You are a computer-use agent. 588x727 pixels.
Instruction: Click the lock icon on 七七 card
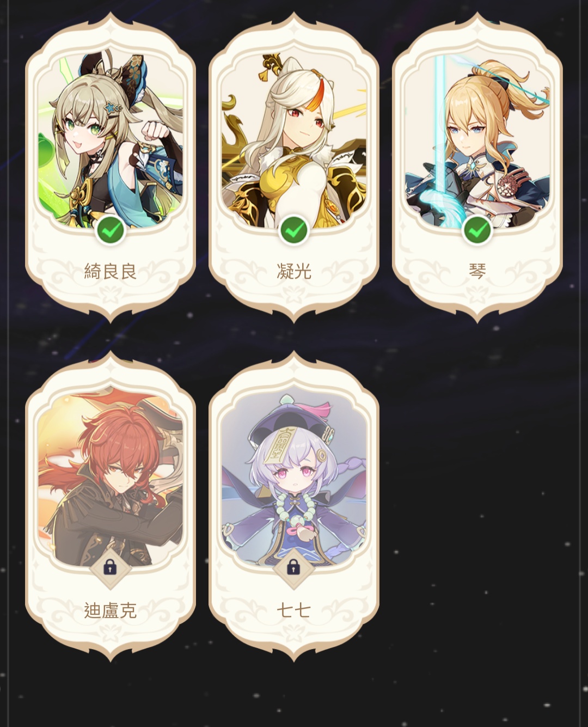coord(294,569)
